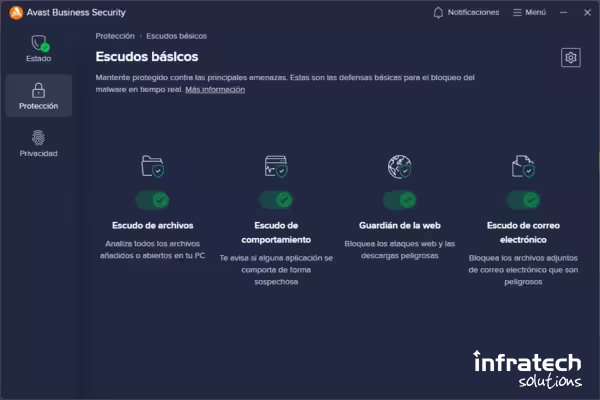Go back to Protección via breadcrumb
The height and width of the screenshot is (400, 600).
click(x=115, y=36)
